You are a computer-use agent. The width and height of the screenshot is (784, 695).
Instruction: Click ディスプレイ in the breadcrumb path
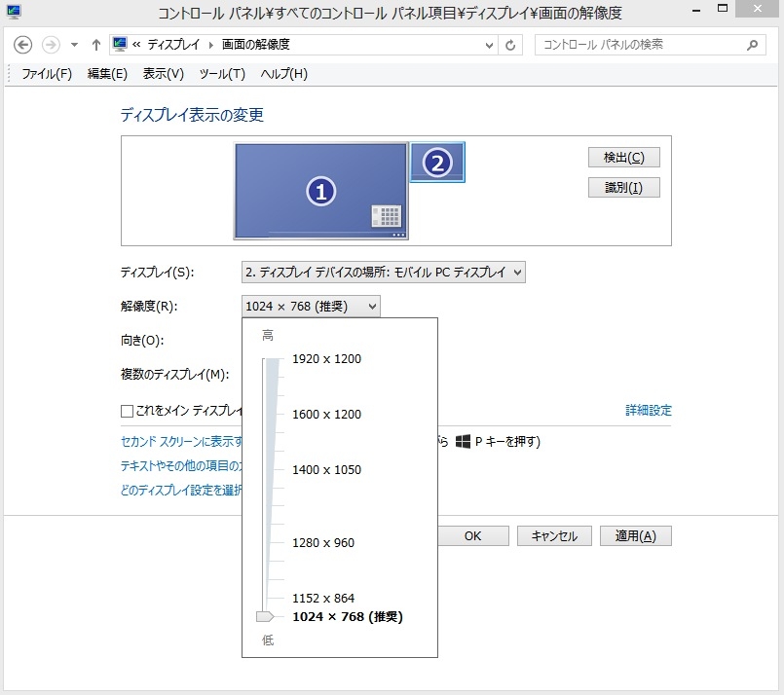pos(173,45)
